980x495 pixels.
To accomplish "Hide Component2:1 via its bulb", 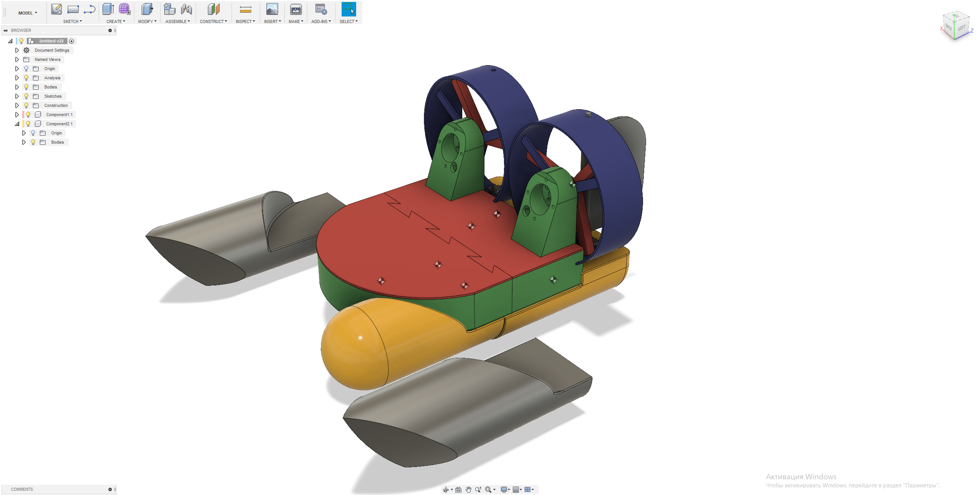I will point(28,124).
